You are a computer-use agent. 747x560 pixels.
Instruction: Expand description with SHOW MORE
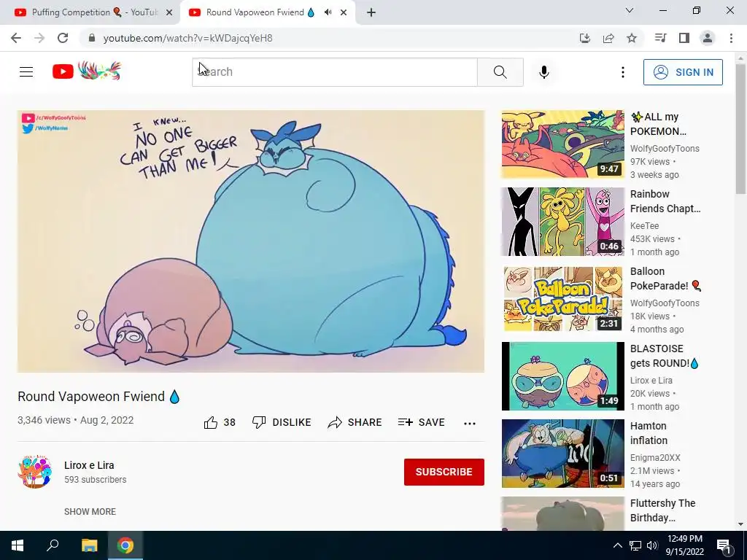pos(90,511)
